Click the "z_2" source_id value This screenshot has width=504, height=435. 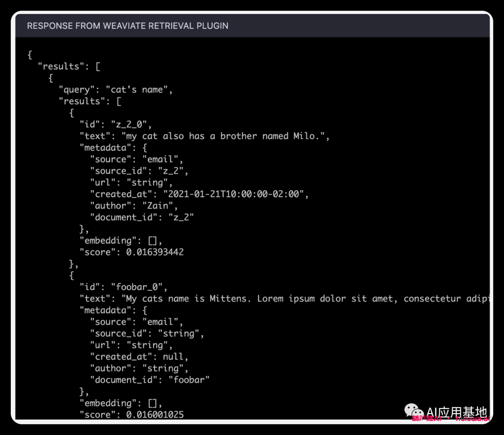[172, 171]
